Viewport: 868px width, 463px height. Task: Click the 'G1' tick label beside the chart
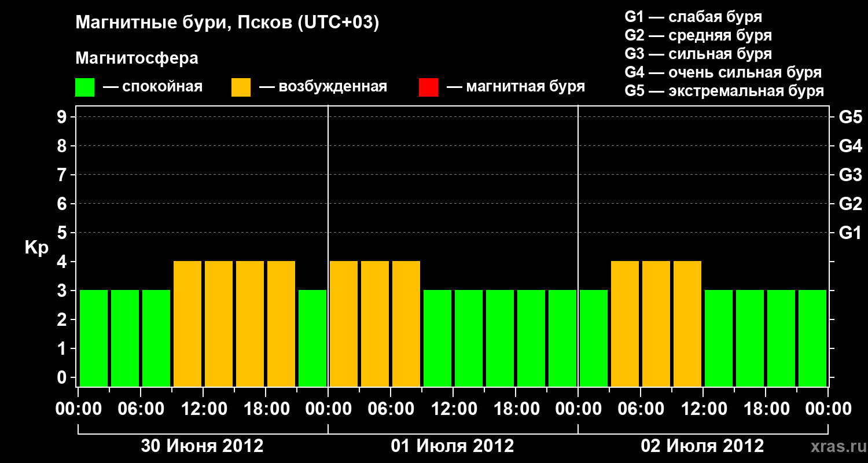pos(851,233)
